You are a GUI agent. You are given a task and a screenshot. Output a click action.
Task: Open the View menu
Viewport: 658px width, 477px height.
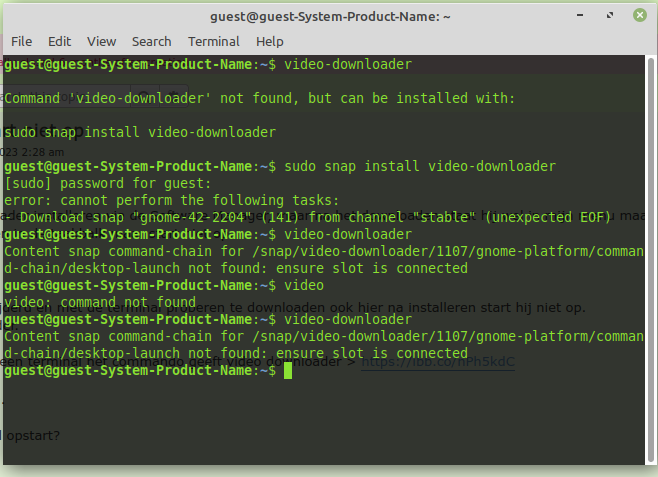[x=102, y=42]
